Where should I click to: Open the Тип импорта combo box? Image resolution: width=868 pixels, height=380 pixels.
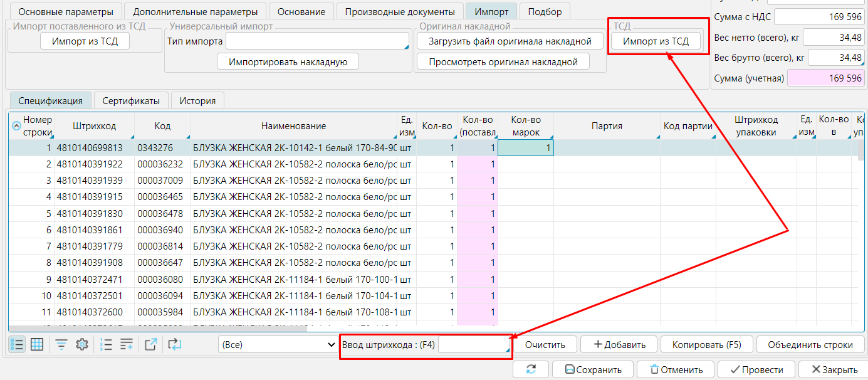(x=317, y=41)
